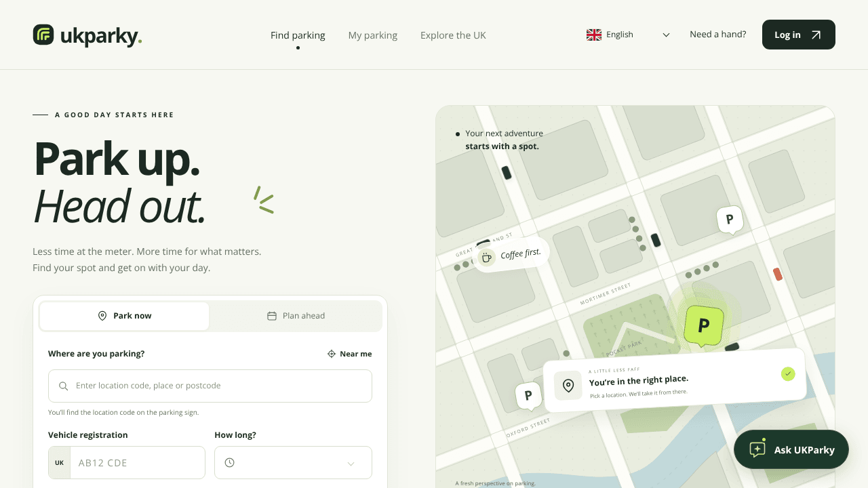Image resolution: width=868 pixels, height=488 pixels.
Task: Click the Coffee first cup icon
Action: [x=486, y=258]
